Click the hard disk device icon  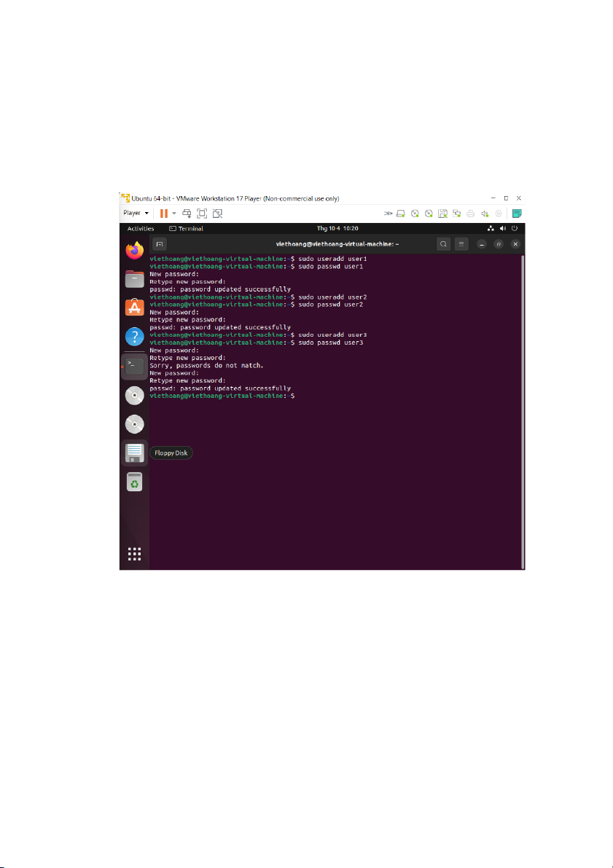401,213
